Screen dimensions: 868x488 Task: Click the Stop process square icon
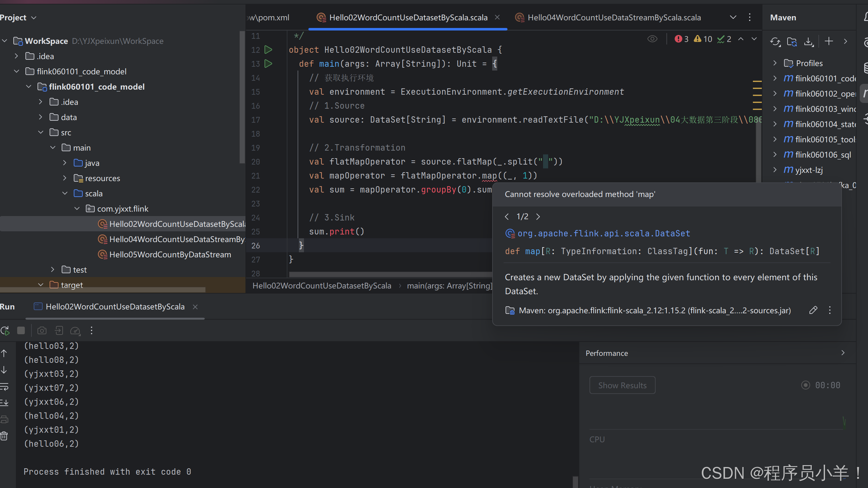click(21, 331)
